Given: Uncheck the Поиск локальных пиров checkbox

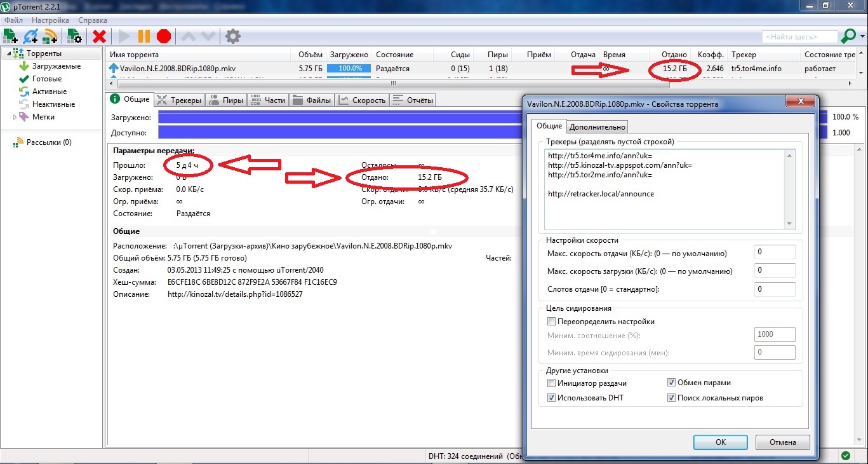Looking at the screenshot, I should 671,398.
